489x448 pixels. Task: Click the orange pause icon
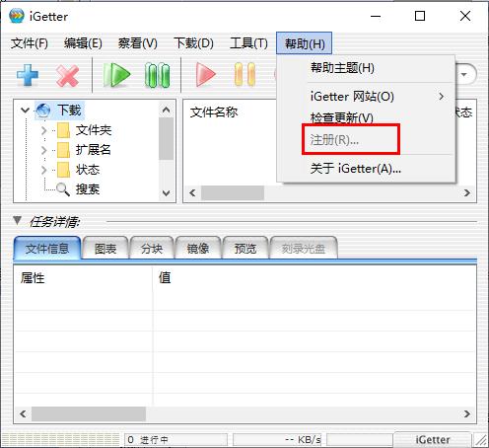[x=244, y=75]
